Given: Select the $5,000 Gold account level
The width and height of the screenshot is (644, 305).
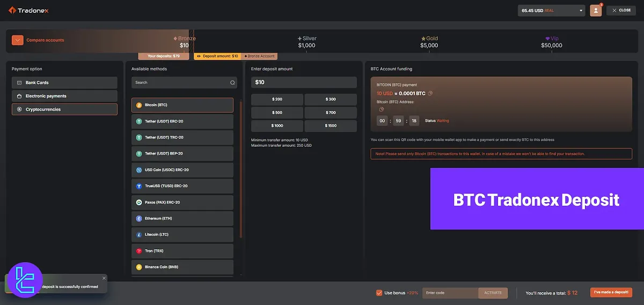Looking at the screenshot, I should [x=429, y=42].
